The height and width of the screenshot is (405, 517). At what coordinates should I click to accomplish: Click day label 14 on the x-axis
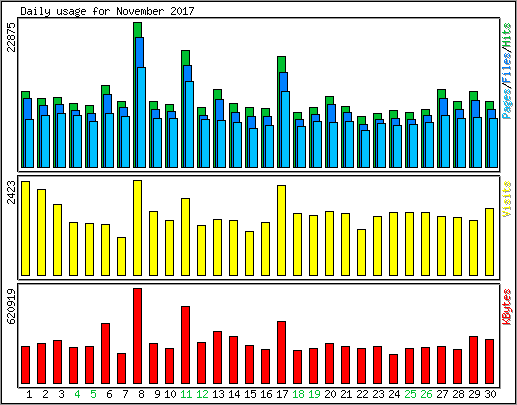point(234,394)
